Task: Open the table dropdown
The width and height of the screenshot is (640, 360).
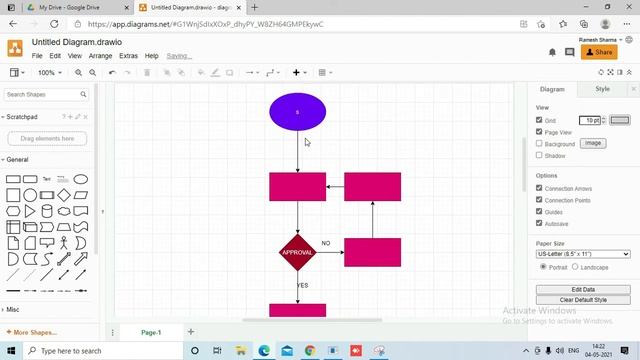Action: pos(325,73)
